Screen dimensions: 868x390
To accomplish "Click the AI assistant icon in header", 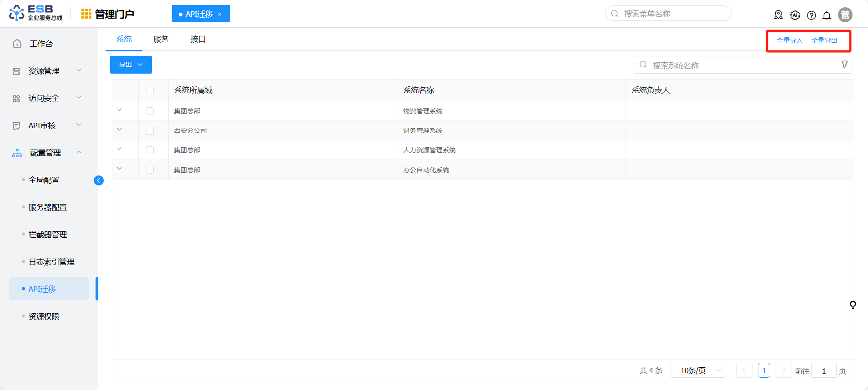I will pyautogui.click(x=795, y=15).
